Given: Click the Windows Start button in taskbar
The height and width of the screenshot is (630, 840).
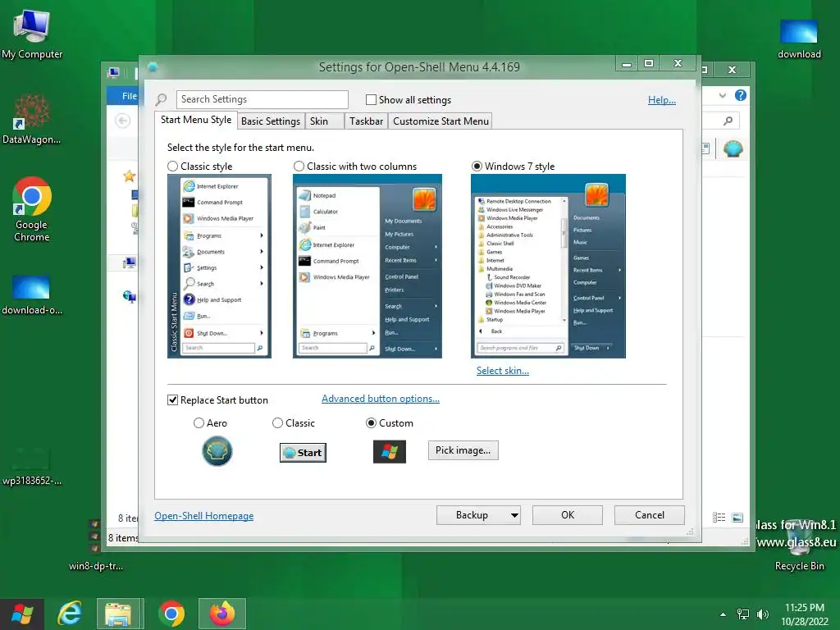Looking at the screenshot, I should coord(22,614).
